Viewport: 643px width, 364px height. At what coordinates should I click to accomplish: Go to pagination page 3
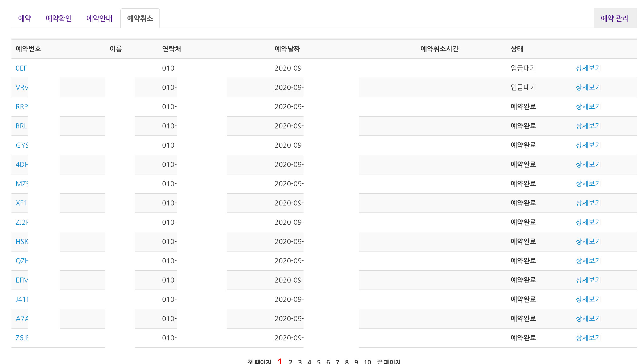tap(300, 362)
